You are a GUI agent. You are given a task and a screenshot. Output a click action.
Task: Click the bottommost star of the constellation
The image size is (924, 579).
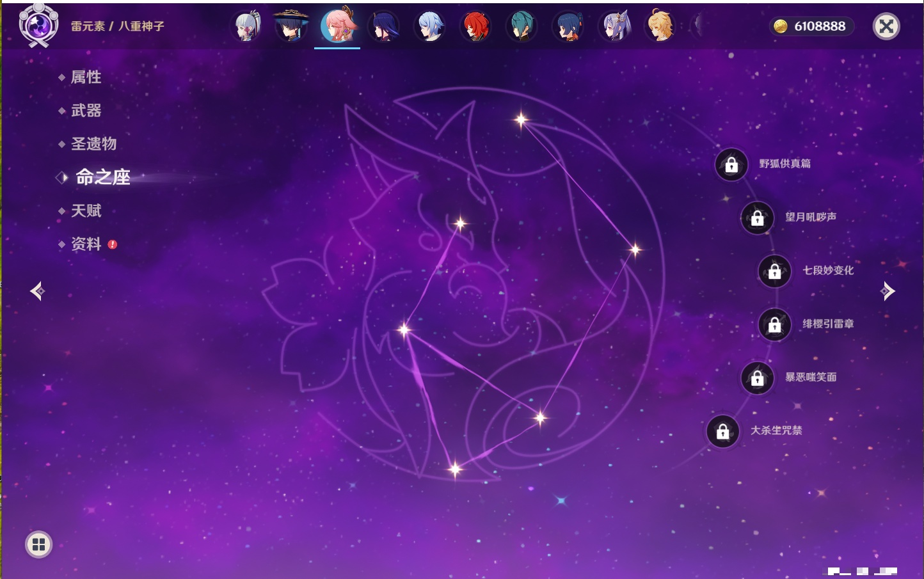click(x=455, y=469)
